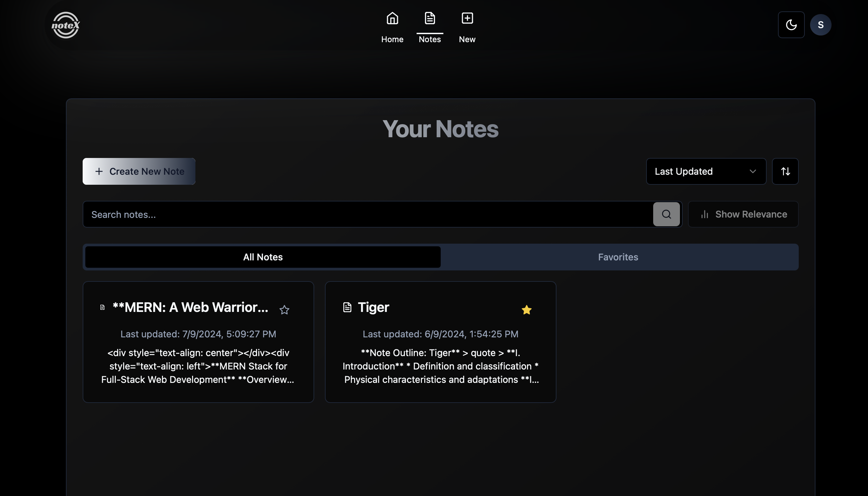This screenshot has width=868, height=496.
Task: Open Notes page document icon
Action: click(429, 18)
